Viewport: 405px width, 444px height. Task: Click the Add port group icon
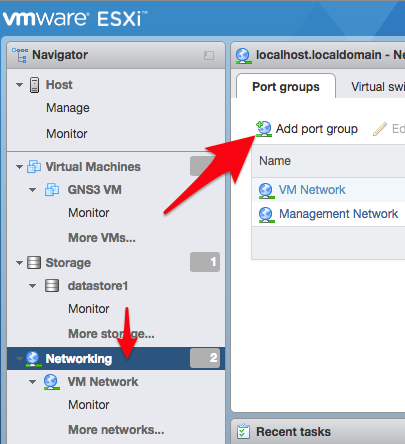click(x=264, y=129)
